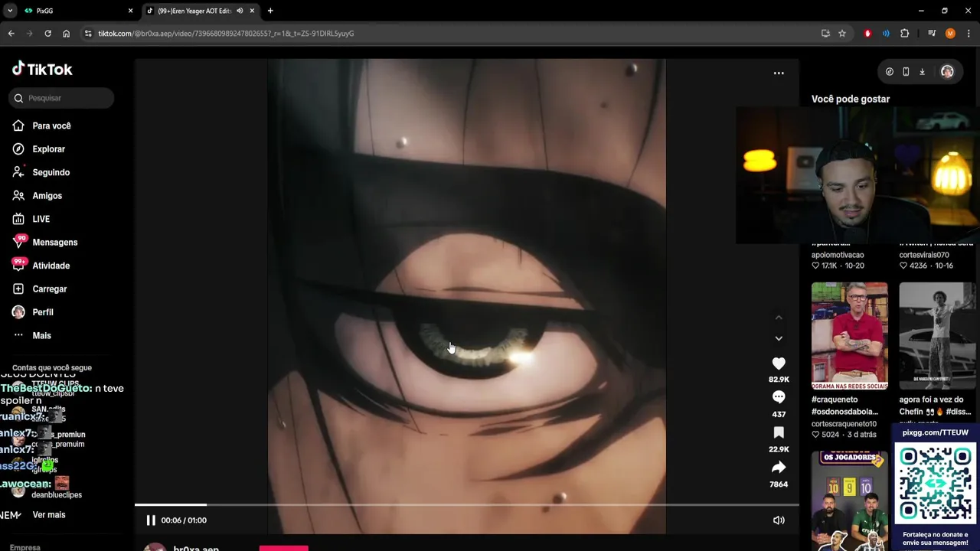Viewport: 980px width, 551px height.
Task: Seek on the video progress bar
Action: [466, 505]
